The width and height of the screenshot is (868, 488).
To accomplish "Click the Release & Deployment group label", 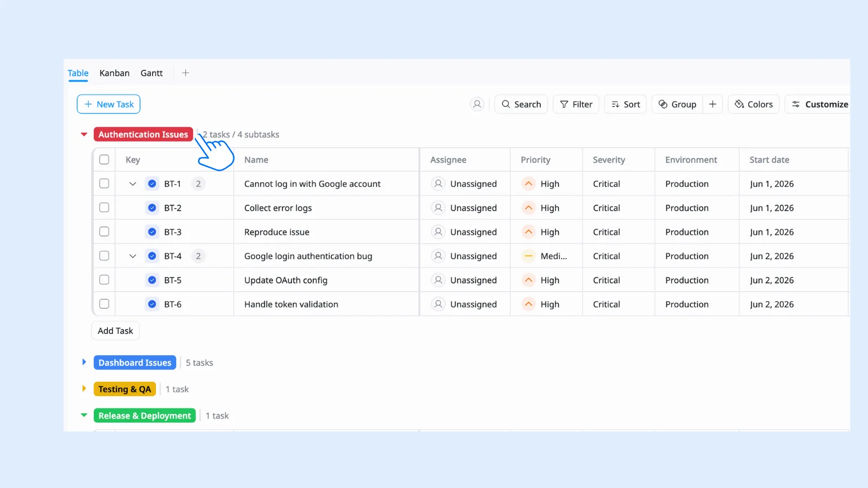I will pos(145,416).
